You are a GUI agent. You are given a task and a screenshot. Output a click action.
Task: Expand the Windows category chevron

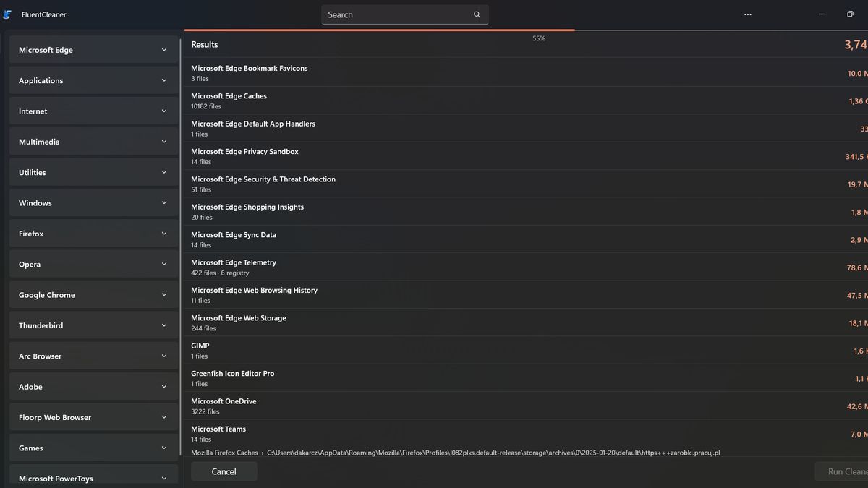click(164, 203)
